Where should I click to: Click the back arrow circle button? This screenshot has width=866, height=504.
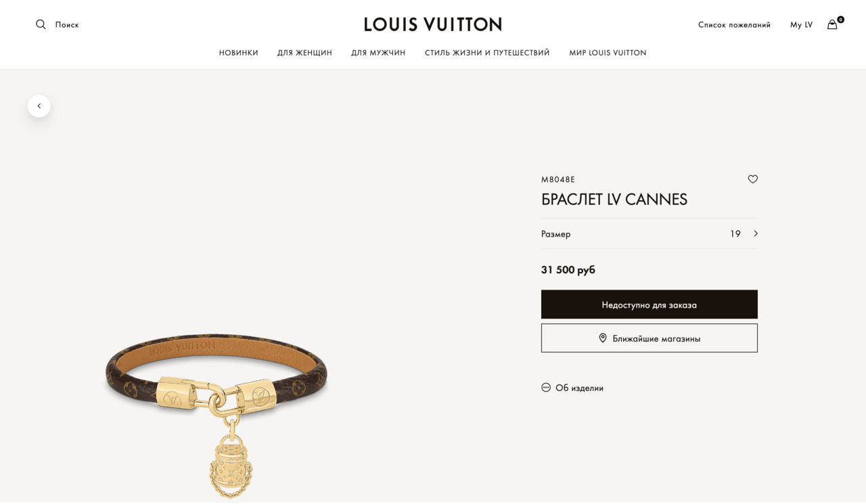tap(39, 106)
